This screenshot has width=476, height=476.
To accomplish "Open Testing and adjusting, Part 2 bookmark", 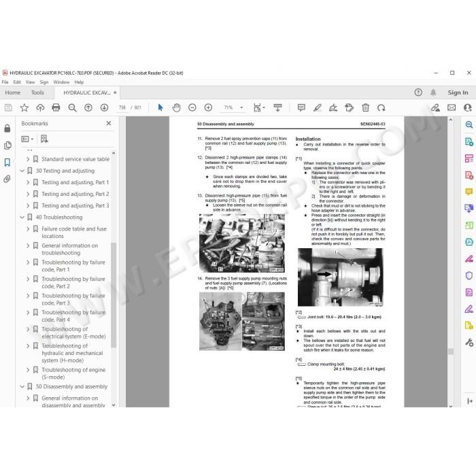I will 75,194.
